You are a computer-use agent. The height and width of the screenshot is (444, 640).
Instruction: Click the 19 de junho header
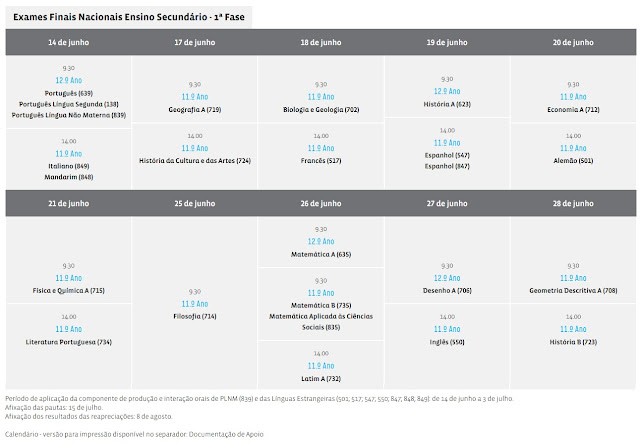447,43
